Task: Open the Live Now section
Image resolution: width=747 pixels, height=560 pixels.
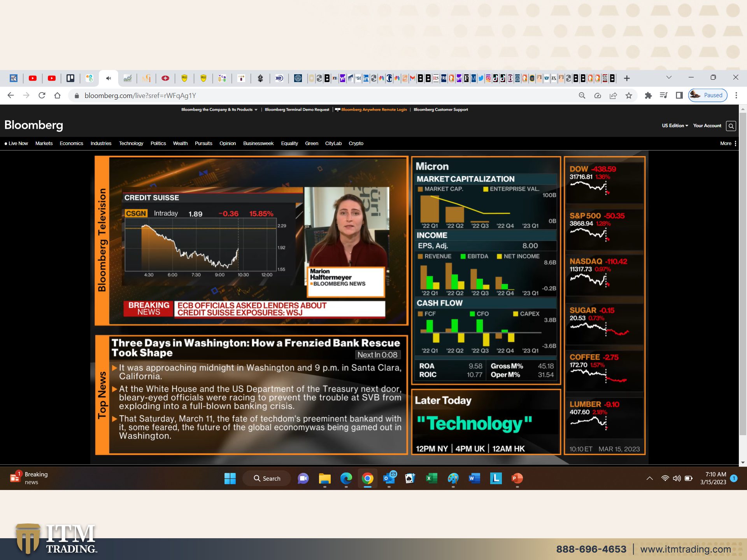Action: tap(16, 143)
